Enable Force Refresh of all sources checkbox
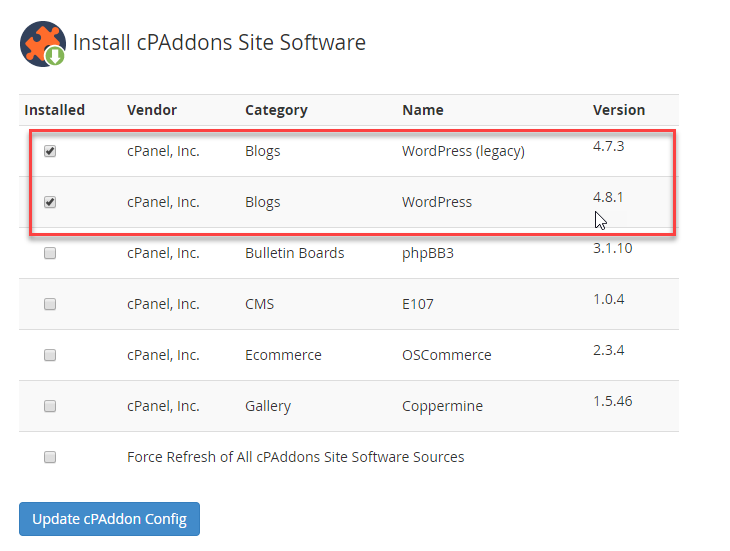This screenshot has width=730, height=551. pyautogui.click(x=50, y=457)
